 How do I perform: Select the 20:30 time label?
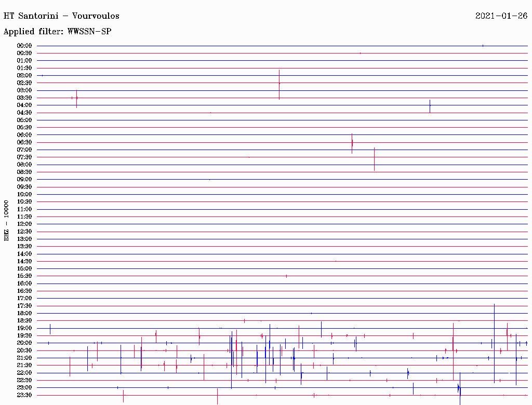click(24, 350)
